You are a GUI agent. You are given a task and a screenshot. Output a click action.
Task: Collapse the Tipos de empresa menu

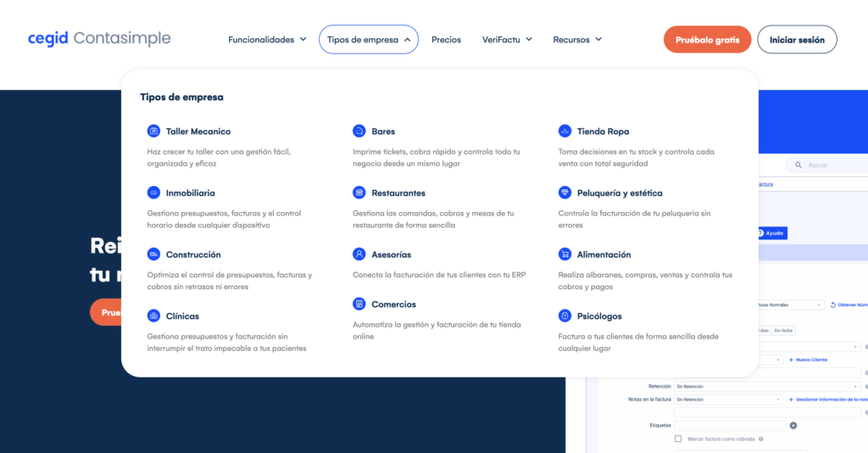[368, 40]
